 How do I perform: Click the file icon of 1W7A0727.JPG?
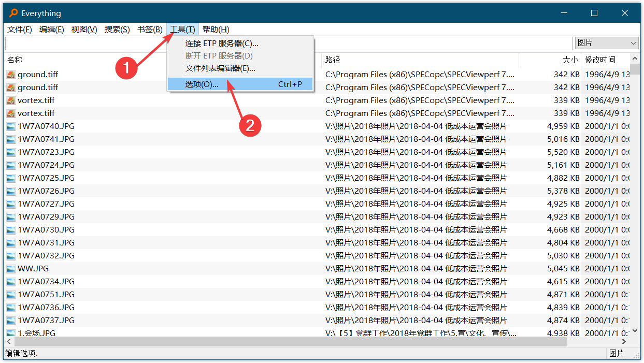[x=11, y=204]
